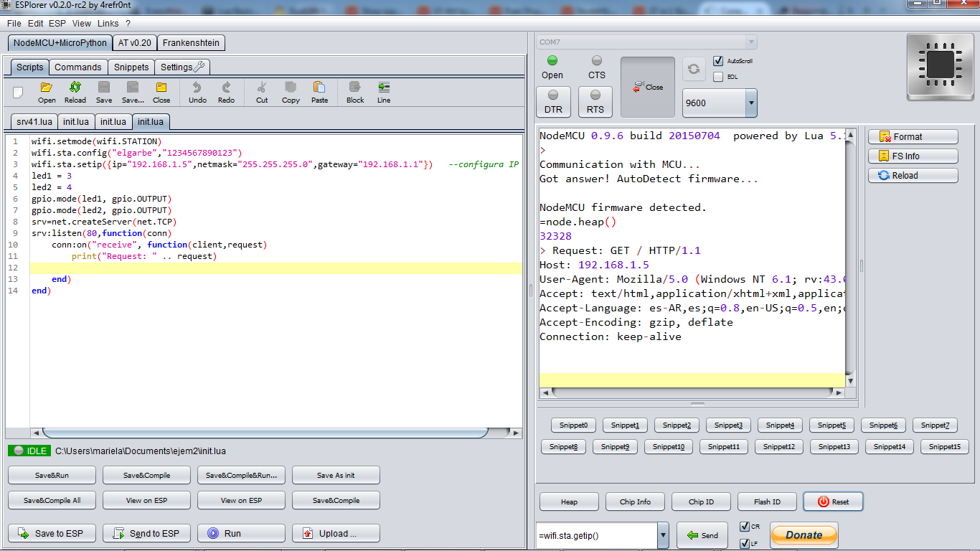Switch to the AT v0.20 tab
980x551 pixels.
[x=135, y=43]
